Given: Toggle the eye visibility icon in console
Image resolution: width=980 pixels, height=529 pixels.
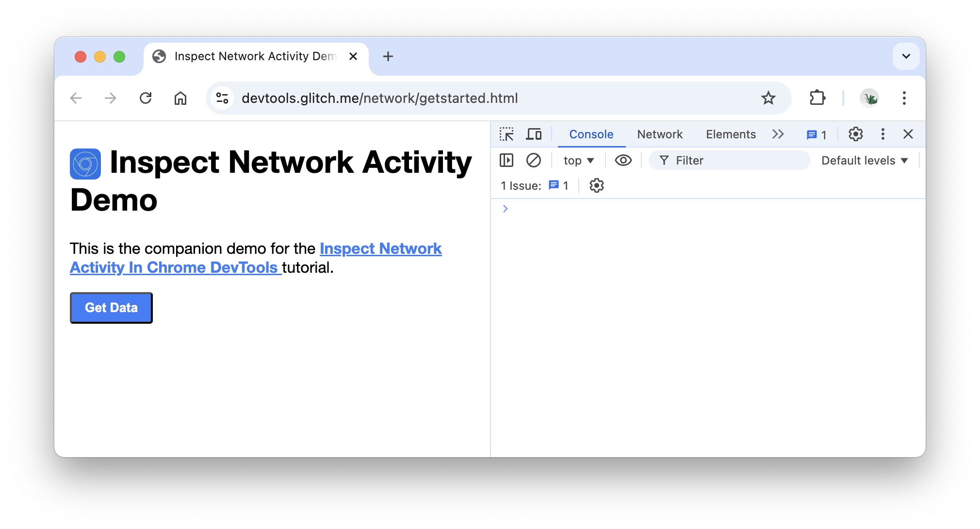Looking at the screenshot, I should (623, 160).
